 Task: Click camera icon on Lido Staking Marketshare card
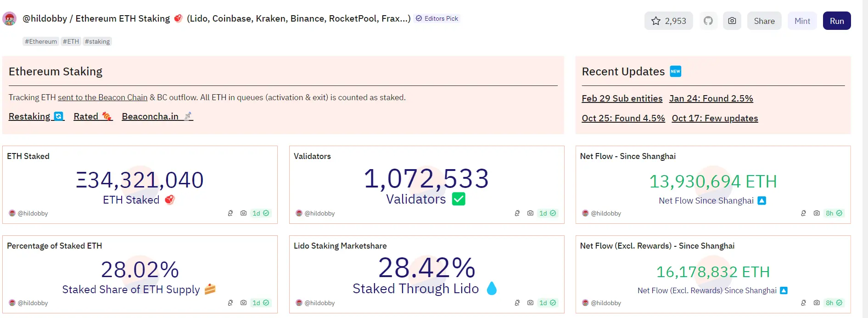pyautogui.click(x=530, y=303)
